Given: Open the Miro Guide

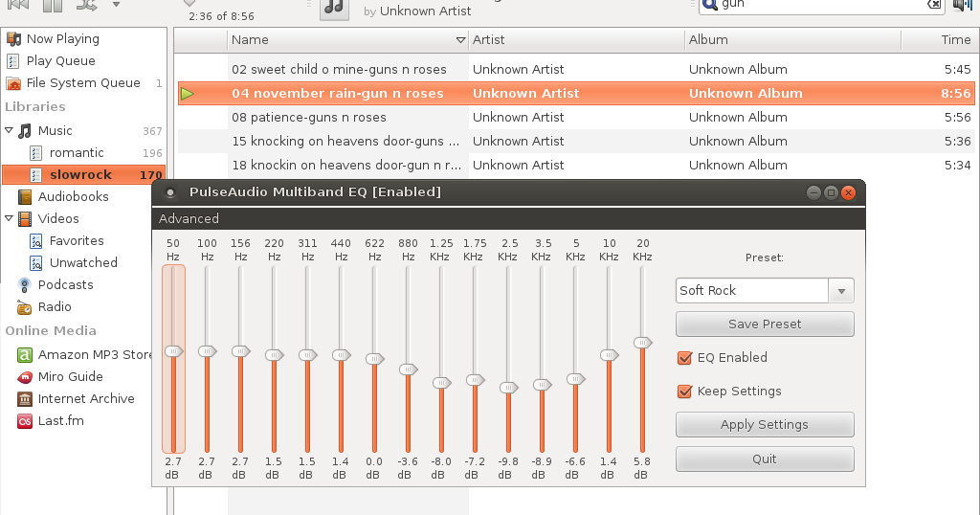Looking at the screenshot, I should click(70, 376).
